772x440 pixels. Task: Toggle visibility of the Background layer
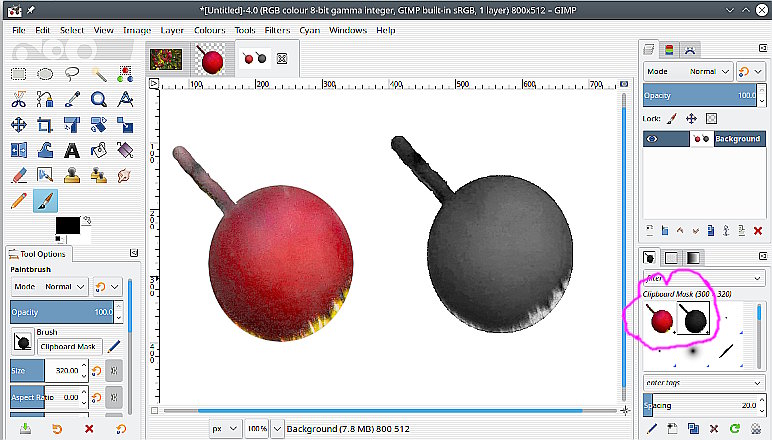[653, 139]
